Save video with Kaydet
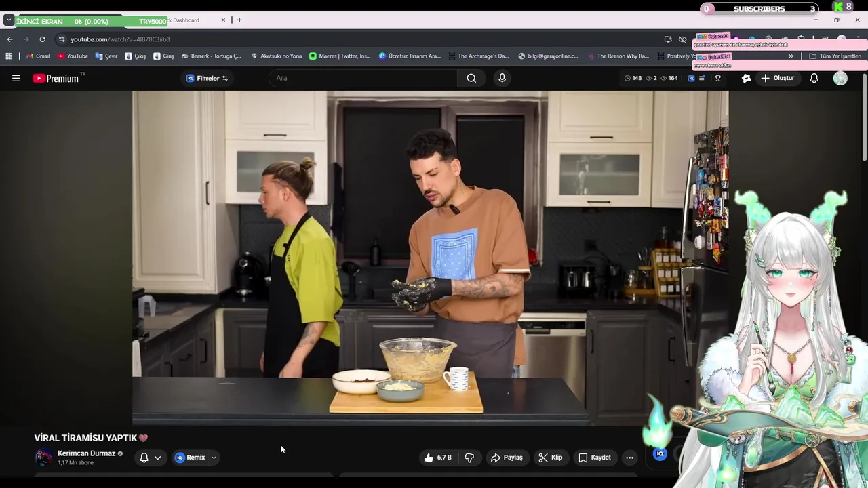Screen dimensions: 868x488 pyautogui.click(x=595, y=457)
